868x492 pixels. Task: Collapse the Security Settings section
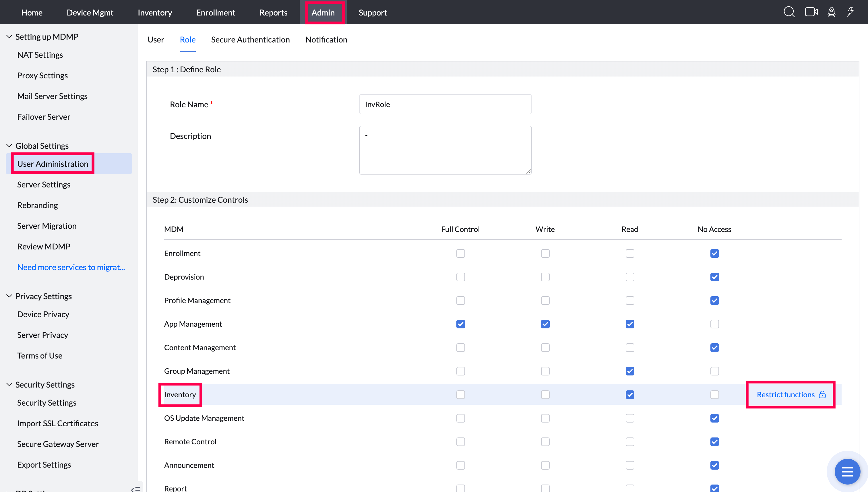coord(9,385)
